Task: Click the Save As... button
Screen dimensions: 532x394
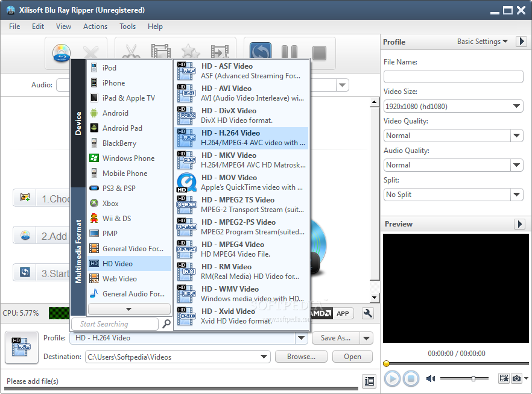Action: click(x=335, y=338)
